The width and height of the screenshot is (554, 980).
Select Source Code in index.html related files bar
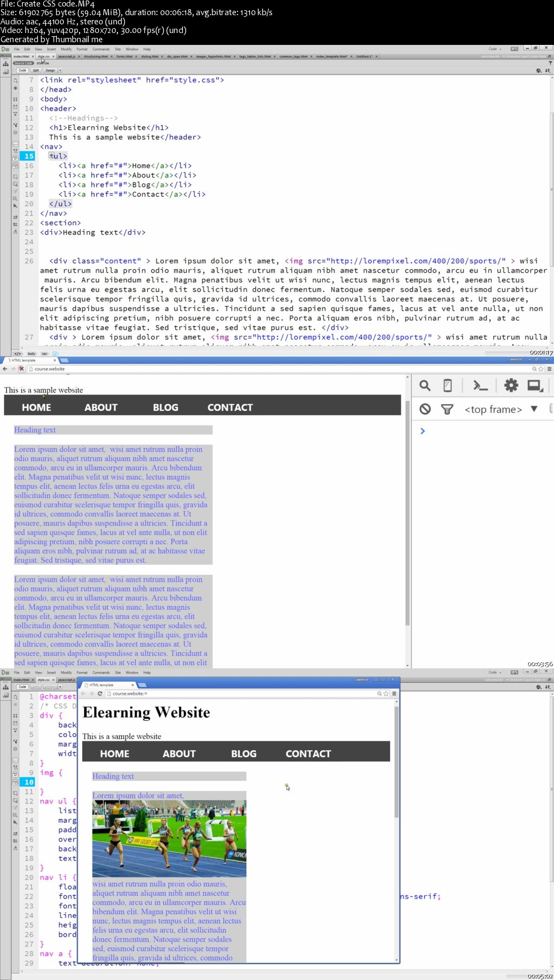23,63
